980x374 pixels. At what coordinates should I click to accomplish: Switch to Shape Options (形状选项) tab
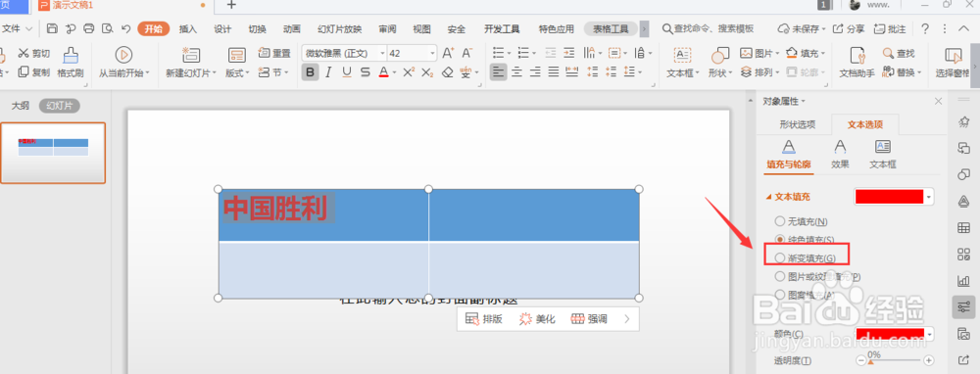tap(797, 124)
